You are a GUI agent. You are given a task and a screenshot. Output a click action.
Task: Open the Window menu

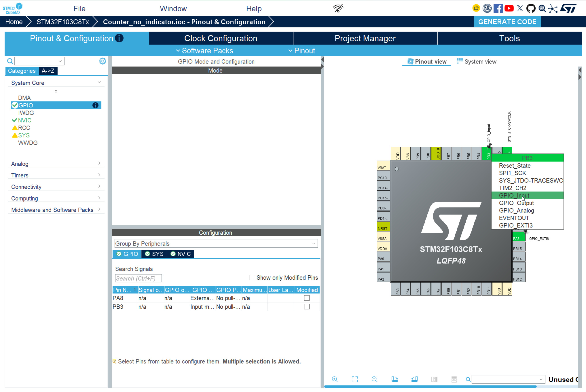point(173,8)
